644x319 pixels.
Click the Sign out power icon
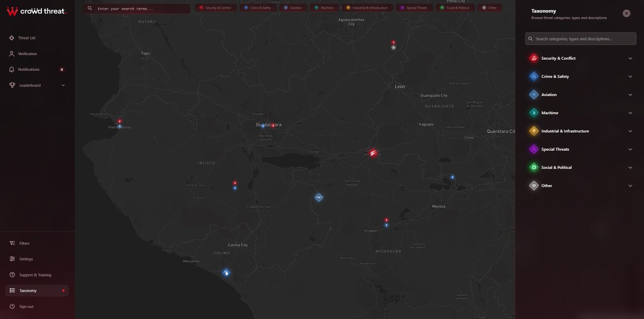[11, 306]
